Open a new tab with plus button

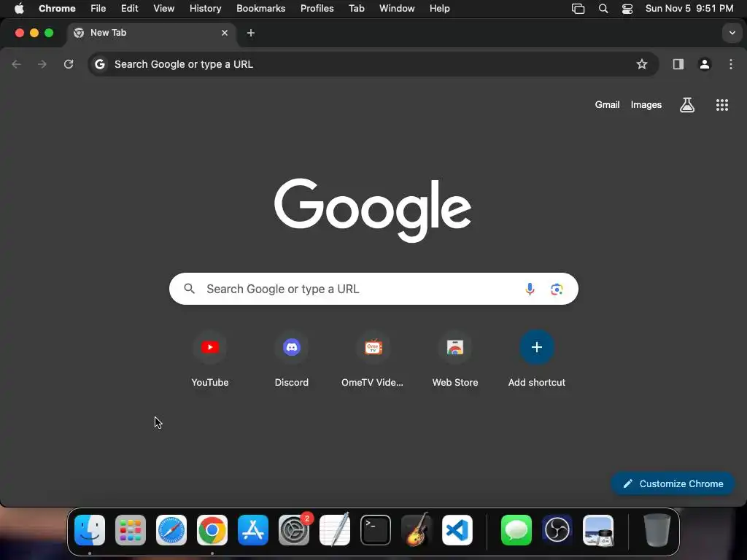(251, 33)
